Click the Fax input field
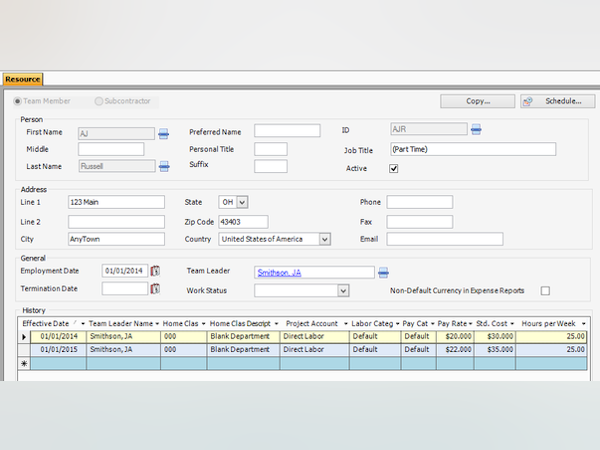This screenshot has width=600, height=450. pyautogui.click(x=420, y=222)
